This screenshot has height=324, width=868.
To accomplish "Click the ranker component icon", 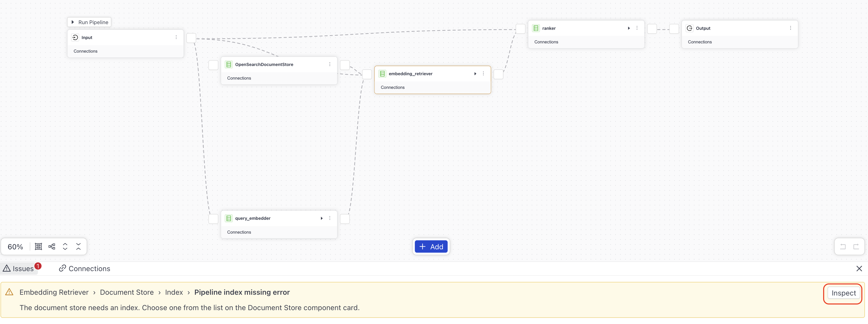I will coord(536,28).
